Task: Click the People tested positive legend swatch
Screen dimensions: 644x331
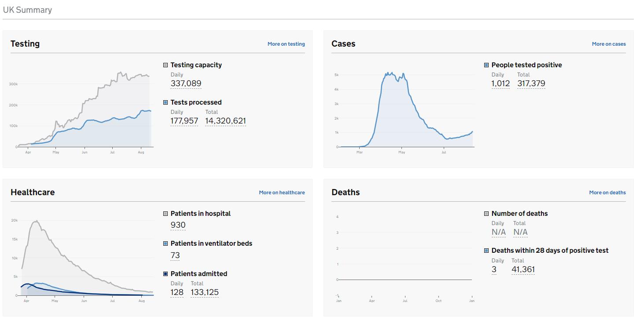Action: point(486,65)
